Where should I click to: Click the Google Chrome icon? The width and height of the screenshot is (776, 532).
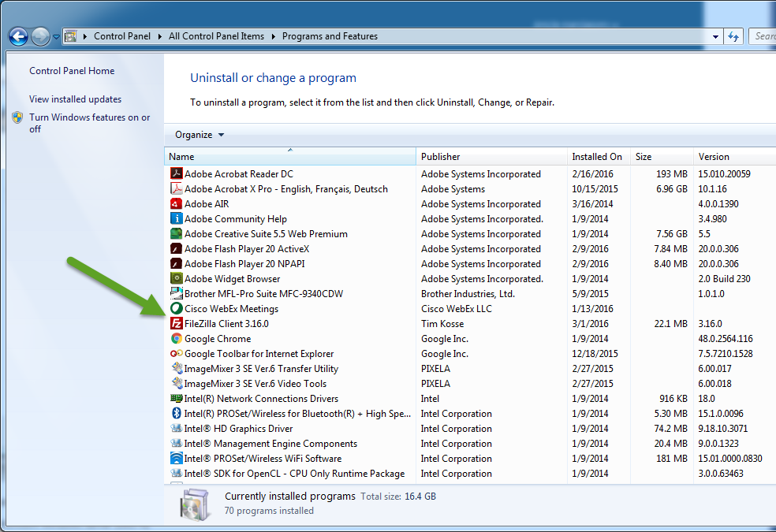coord(176,338)
